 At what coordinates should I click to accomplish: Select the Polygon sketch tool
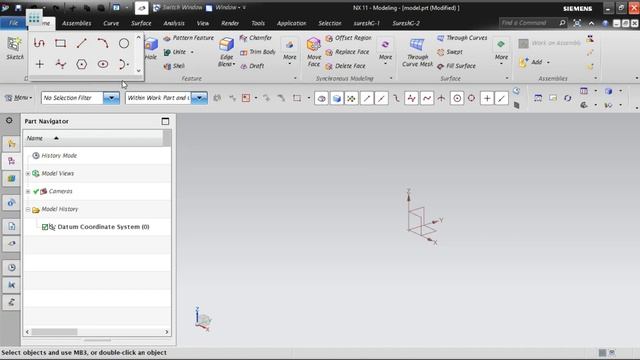pos(82,64)
